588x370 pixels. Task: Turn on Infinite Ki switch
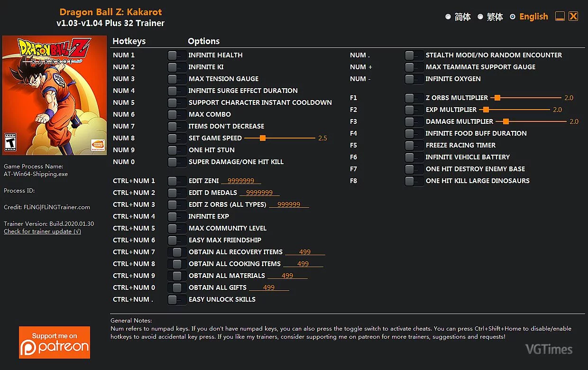[176, 67]
